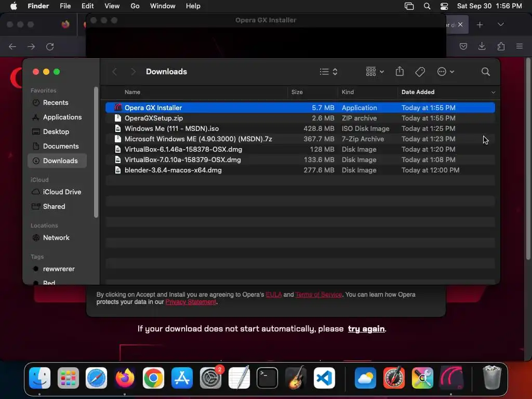Open Visual Studio Code in the Dock
The height and width of the screenshot is (399, 532).
(x=324, y=378)
